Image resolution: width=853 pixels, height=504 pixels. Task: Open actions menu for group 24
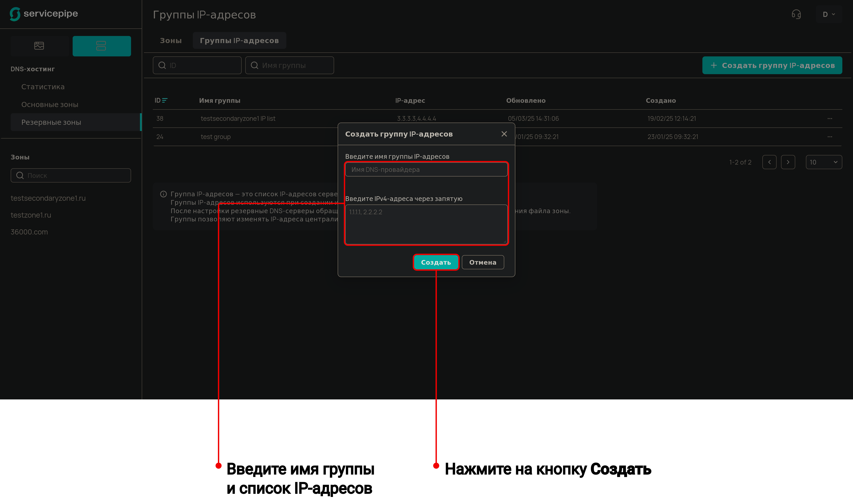click(x=829, y=137)
